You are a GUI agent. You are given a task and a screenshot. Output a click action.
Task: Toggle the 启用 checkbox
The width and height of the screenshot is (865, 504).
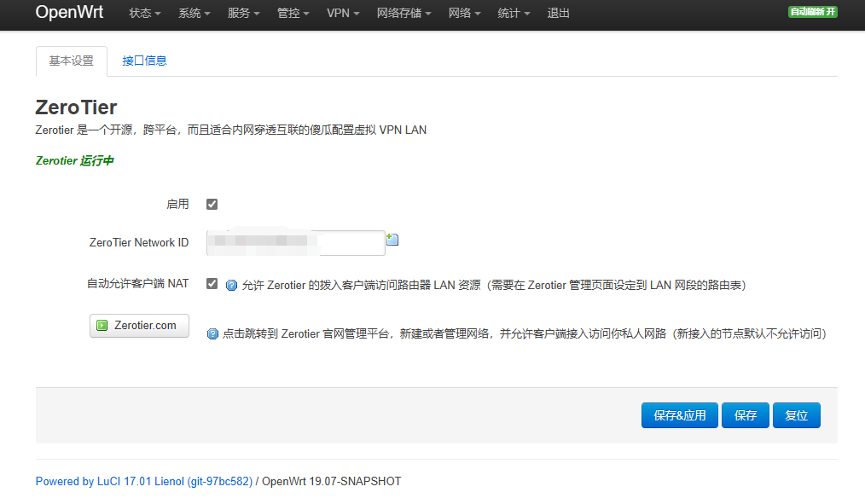point(212,204)
